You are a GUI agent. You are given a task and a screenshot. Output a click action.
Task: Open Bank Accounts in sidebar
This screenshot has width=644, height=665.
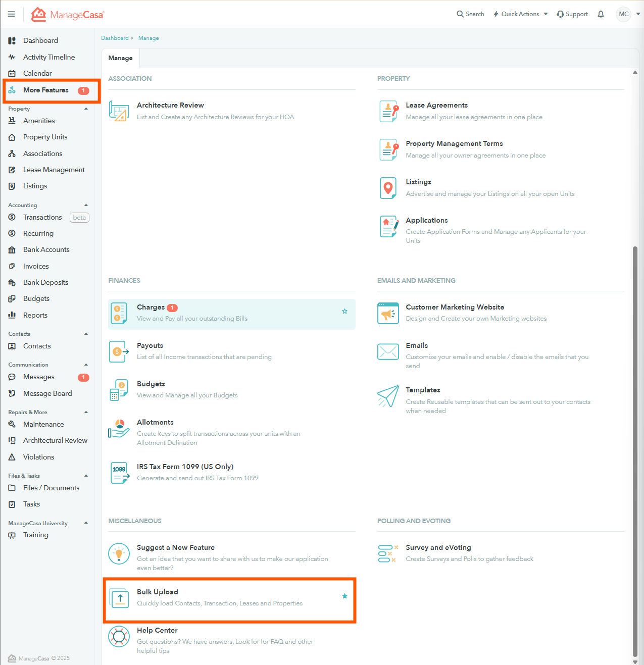(47, 249)
